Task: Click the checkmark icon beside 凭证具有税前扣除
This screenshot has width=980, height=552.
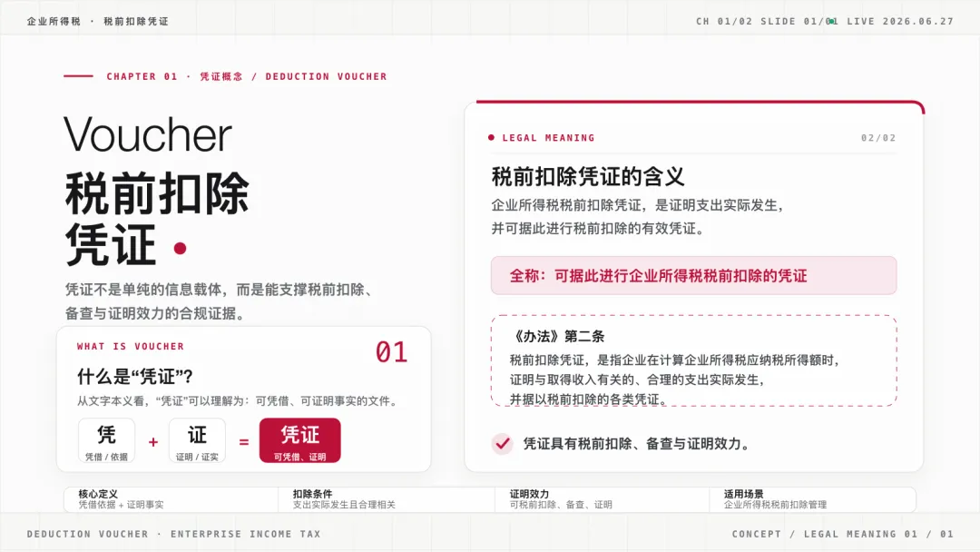Action: tap(502, 444)
